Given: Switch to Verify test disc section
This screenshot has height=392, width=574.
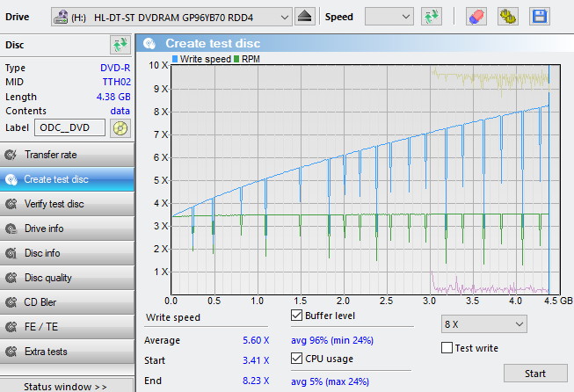Looking at the screenshot, I should [x=67, y=204].
